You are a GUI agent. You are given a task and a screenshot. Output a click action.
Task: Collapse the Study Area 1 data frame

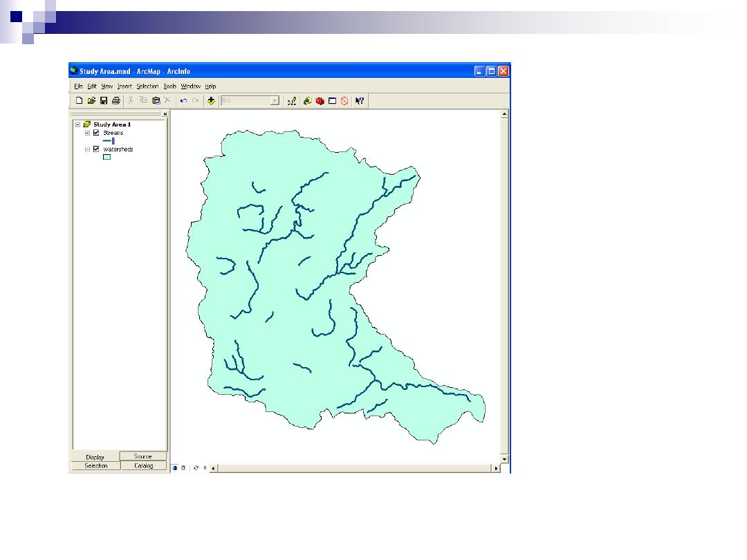tap(77, 124)
